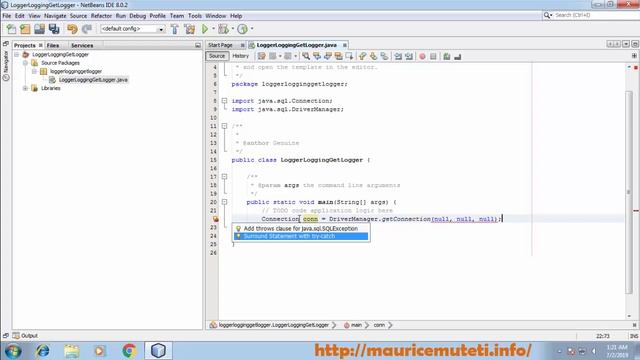640x360 pixels.
Task: Click the main breadcrumb item
Action: 353,325
